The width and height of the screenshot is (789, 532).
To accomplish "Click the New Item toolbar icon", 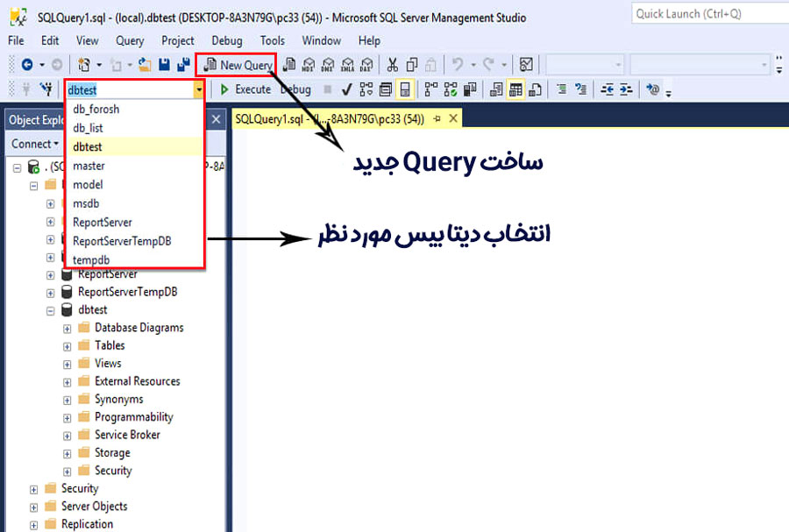I will (84, 64).
